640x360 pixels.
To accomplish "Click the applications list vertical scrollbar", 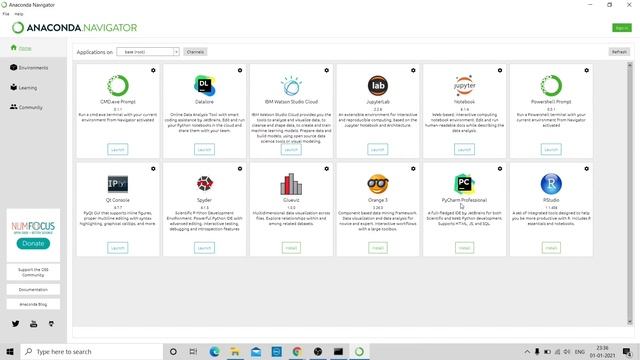I will coord(630,194).
